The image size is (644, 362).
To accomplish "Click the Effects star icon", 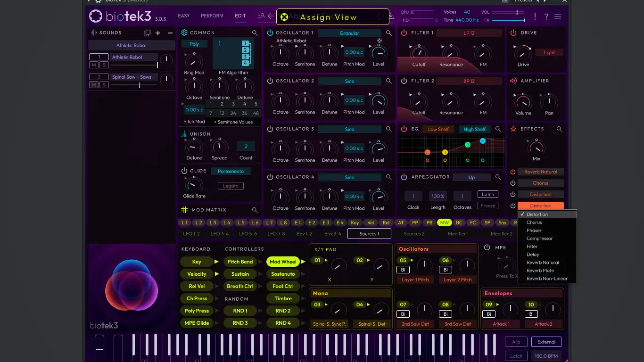I will coord(513,129).
